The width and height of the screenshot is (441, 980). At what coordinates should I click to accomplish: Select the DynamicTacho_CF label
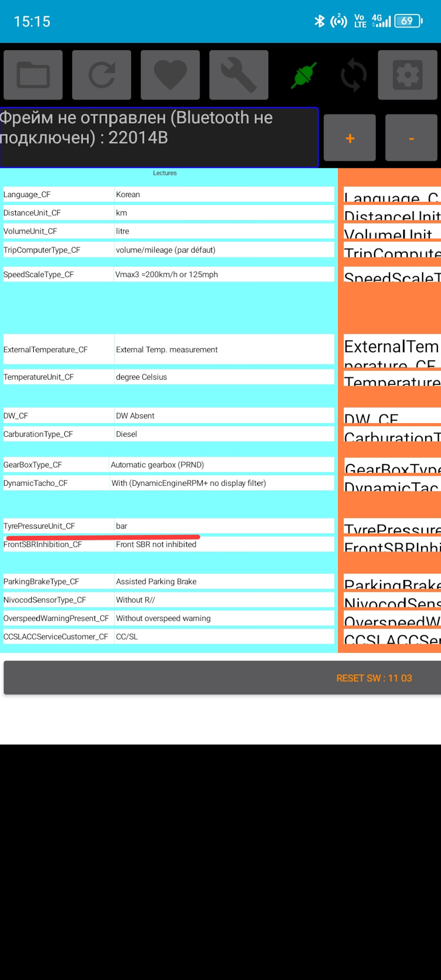tap(36, 483)
